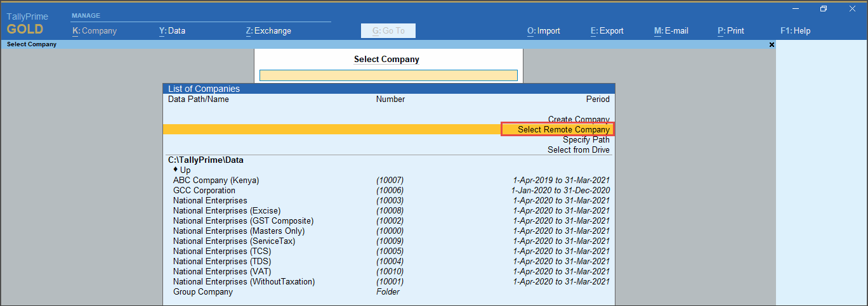Image resolution: width=868 pixels, height=306 pixels.
Task: Click the MANAGE label
Action: (86, 15)
